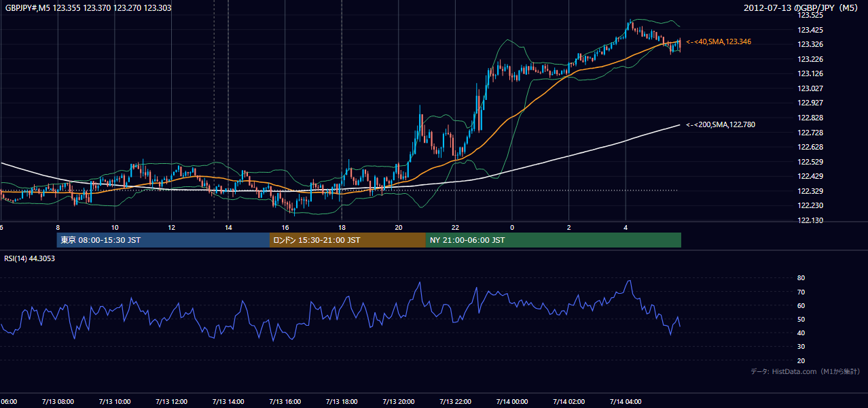
Task: Click hour label 16 under price chart
Action: point(285,227)
